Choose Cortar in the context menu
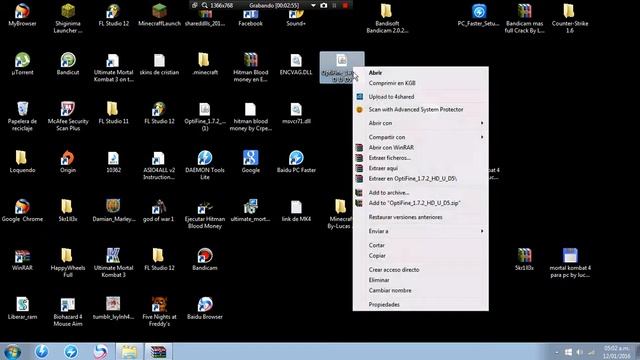 420,245
